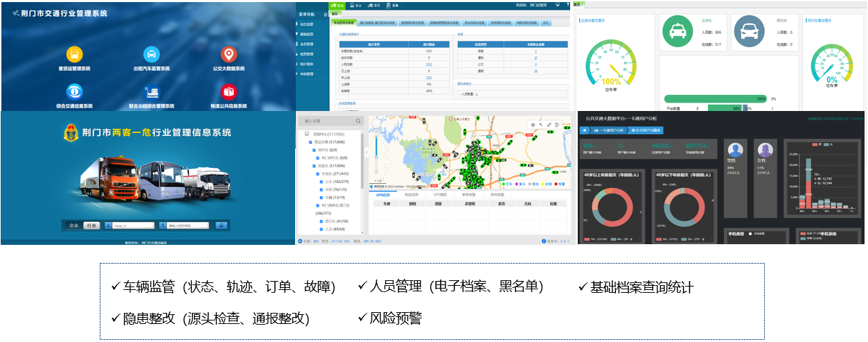The width and height of the screenshot is (868, 342).
Task: Switch to the 轨迹回放 tab
Action: (x=412, y=195)
